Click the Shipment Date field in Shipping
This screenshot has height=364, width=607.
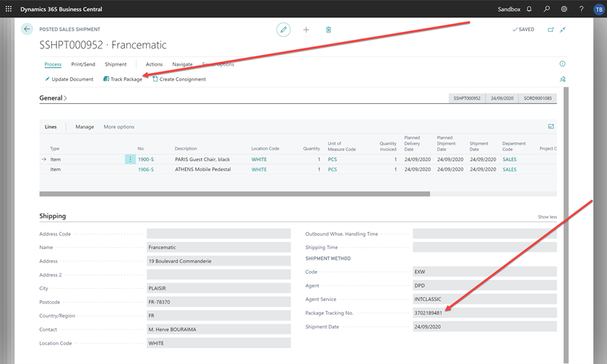[x=485, y=326]
